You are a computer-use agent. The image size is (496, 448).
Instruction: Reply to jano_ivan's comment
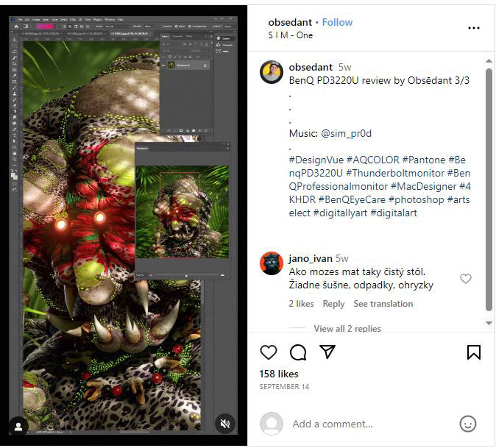coord(333,304)
